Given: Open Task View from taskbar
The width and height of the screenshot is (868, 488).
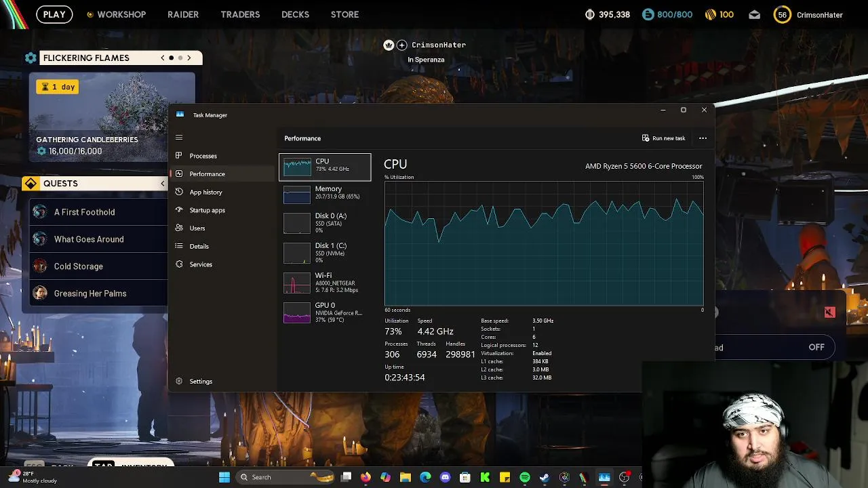Looking at the screenshot, I should [x=347, y=477].
